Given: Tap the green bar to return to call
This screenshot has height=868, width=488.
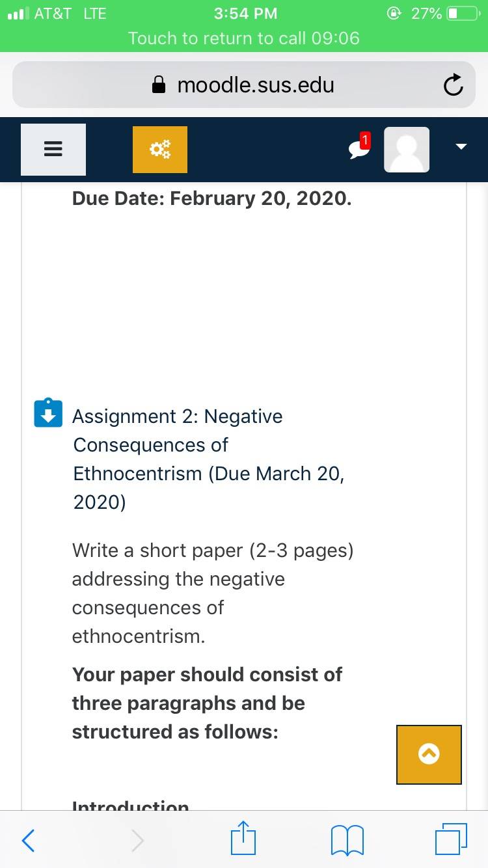Looking at the screenshot, I should pyautogui.click(x=244, y=38).
